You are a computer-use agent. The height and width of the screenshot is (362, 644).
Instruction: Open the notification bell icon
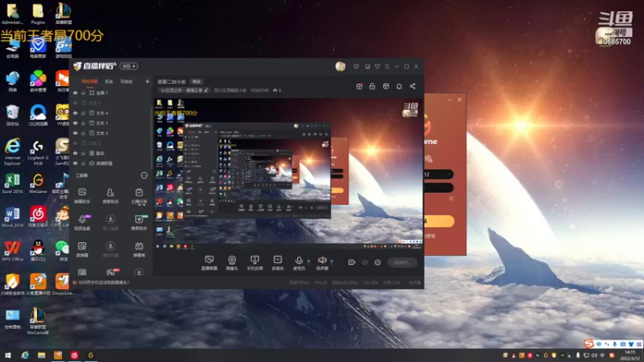click(x=398, y=86)
